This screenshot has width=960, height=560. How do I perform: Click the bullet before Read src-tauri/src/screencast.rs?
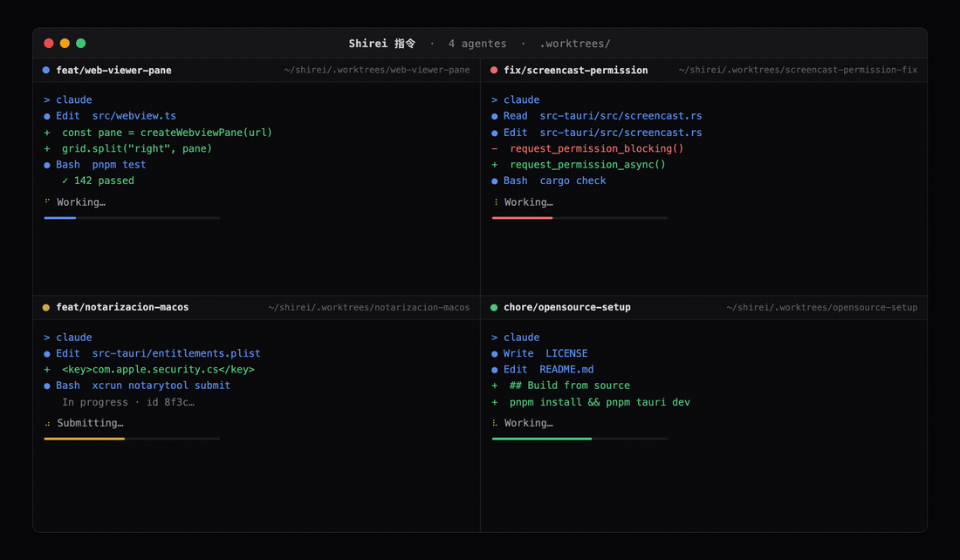[495, 116]
